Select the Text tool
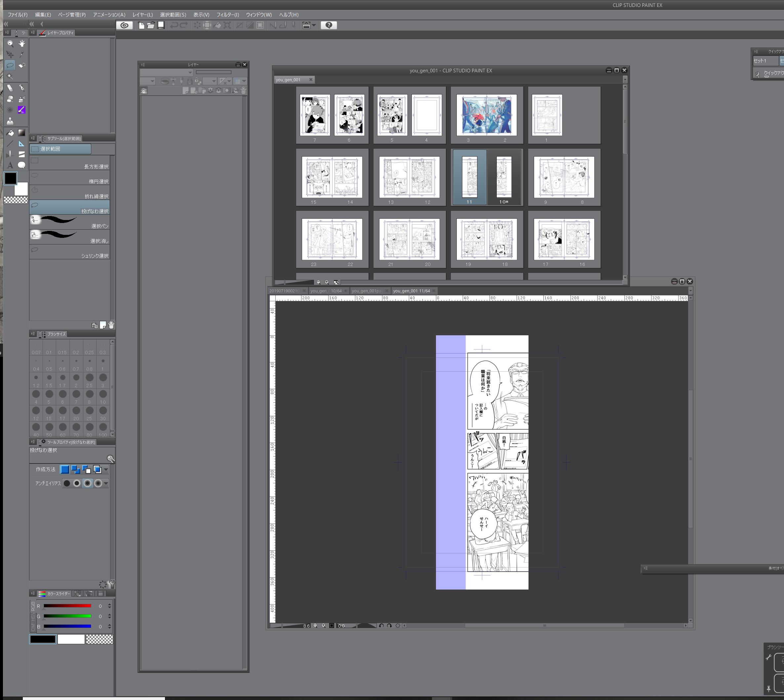Screen dimensions: 784x700 pos(10,166)
